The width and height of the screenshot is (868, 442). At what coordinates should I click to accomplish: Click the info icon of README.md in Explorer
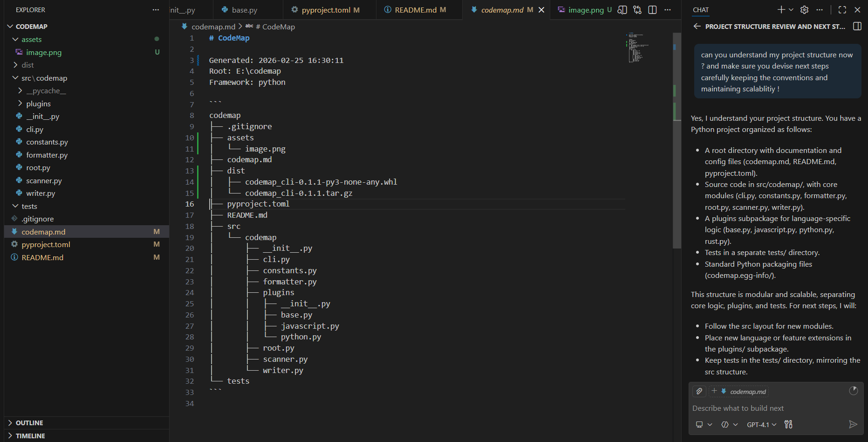pyautogui.click(x=14, y=257)
